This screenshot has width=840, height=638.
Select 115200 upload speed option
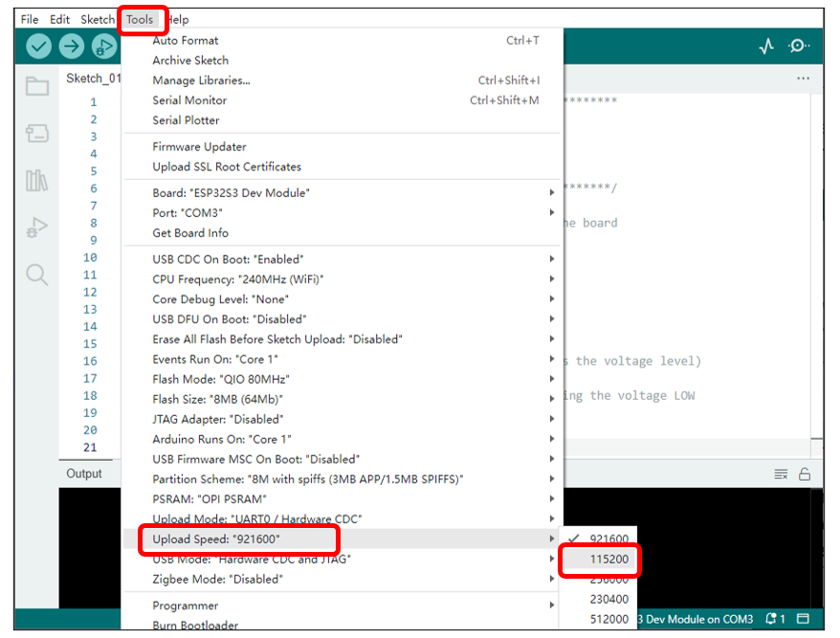click(x=598, y=560)
